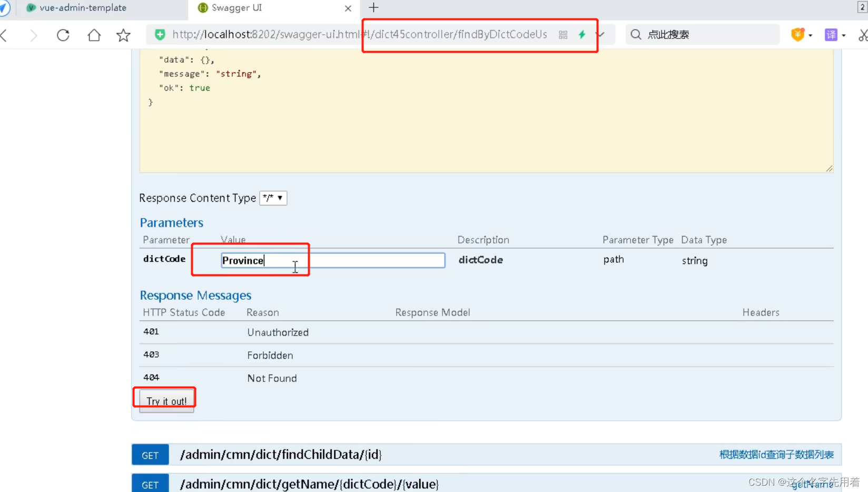Expand the arrow beside the shield extension
Image resolution: width=868 pixels, height=492 pixels.
click(x=811, y=35)
